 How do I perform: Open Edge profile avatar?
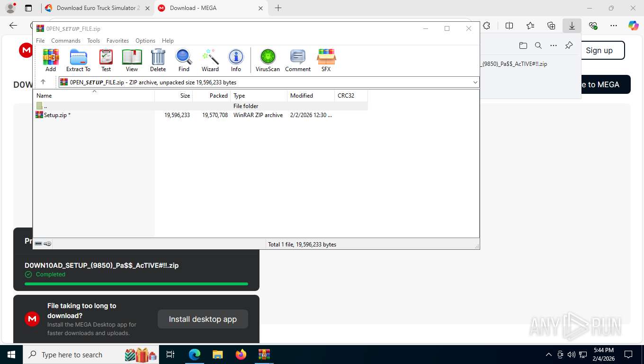[x=10, y=8]
